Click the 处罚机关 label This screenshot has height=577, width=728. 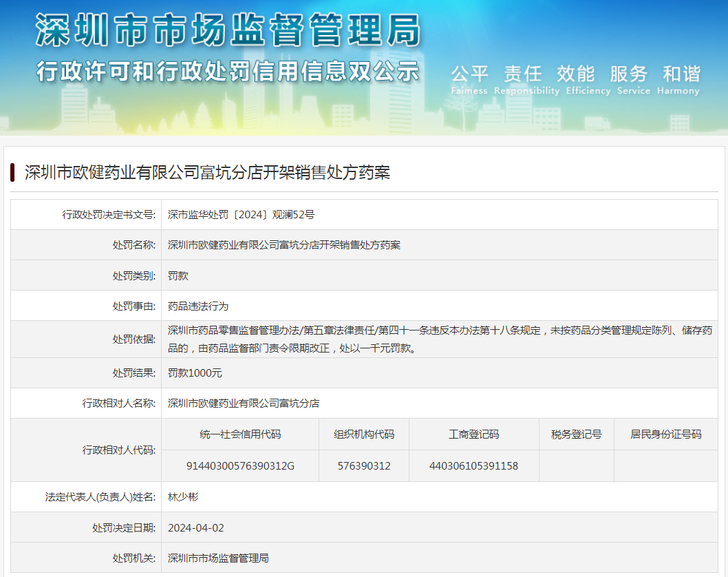coord(133,558)
